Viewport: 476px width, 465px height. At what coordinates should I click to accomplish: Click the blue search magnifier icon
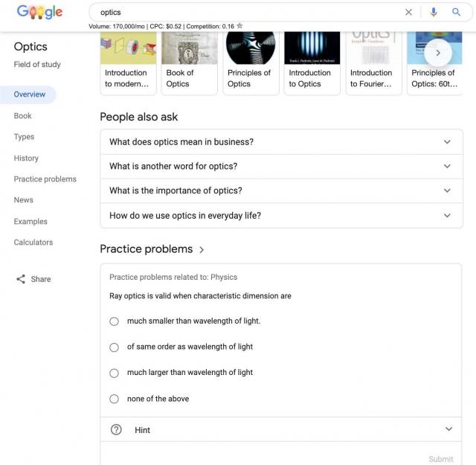(x=457, y=12)
